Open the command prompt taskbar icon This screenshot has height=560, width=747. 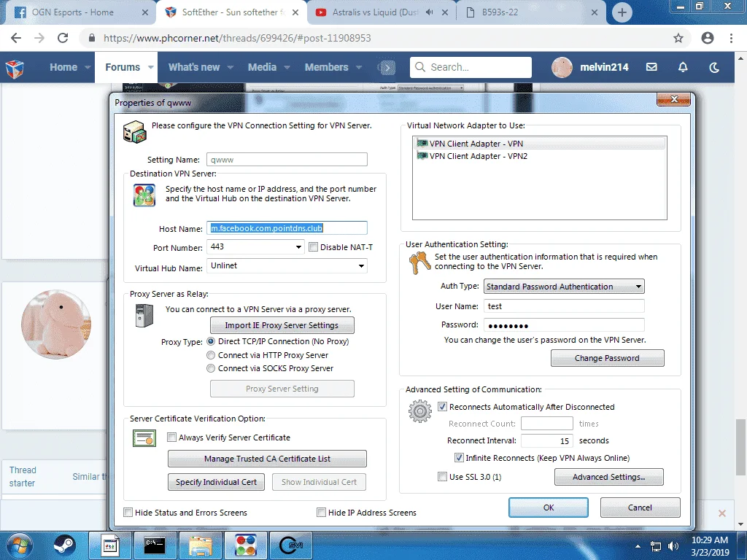155,545
